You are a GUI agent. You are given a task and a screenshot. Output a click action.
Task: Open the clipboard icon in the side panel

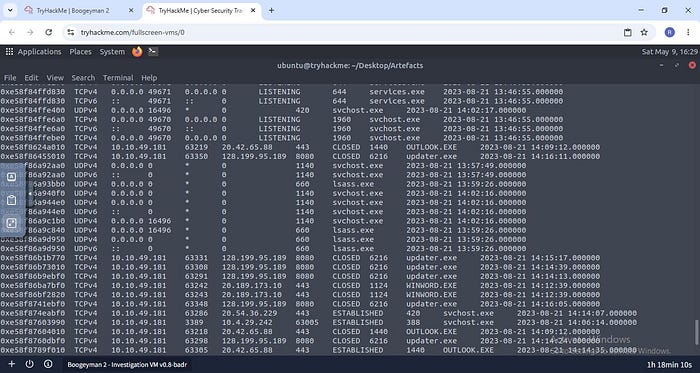[12, 200]
